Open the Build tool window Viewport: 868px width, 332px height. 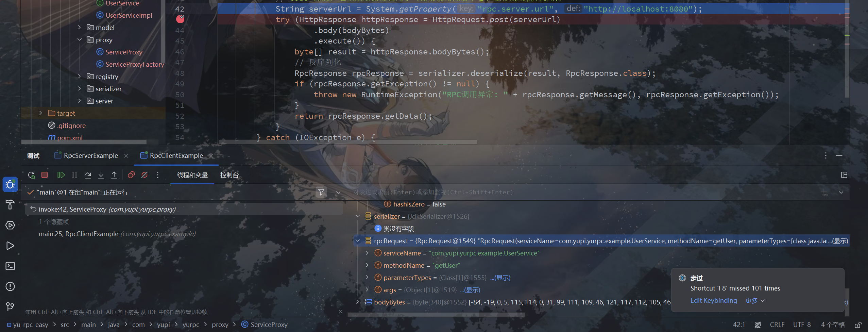pyautogui.click(x=10, y=205)
